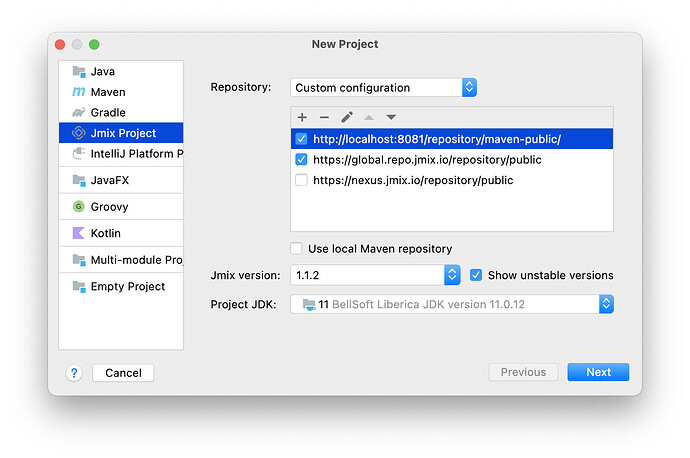
Task: Move repository down with arrow icon
Action: click(391, 117)
